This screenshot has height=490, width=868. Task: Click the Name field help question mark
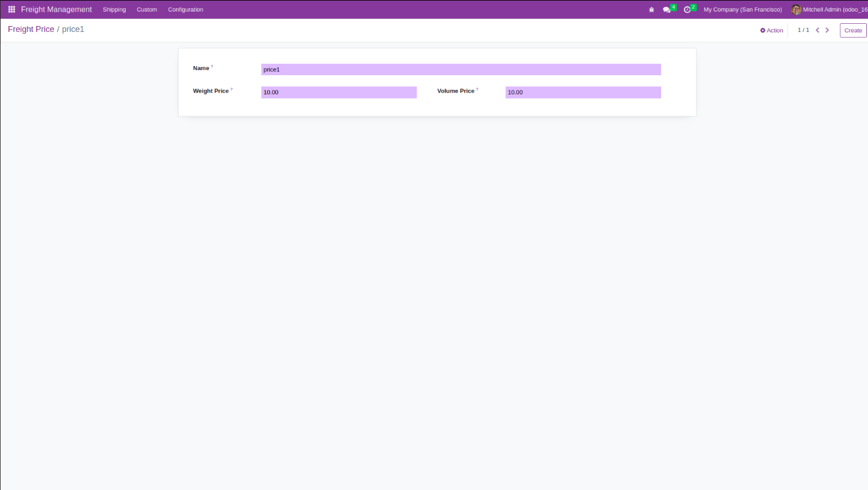(x=212, y=67)
